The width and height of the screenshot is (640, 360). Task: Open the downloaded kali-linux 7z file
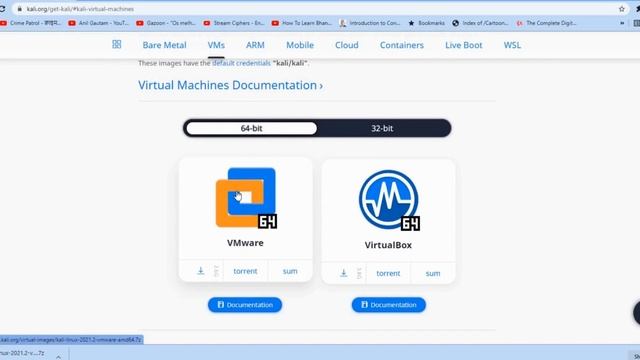22,353
